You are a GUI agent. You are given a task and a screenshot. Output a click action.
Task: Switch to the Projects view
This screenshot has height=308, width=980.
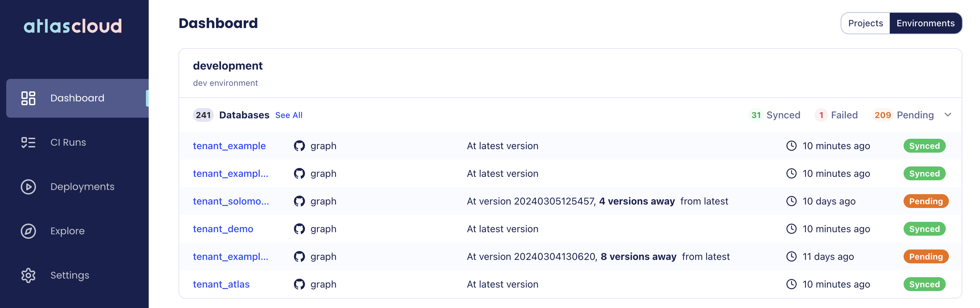click(865, 23)
